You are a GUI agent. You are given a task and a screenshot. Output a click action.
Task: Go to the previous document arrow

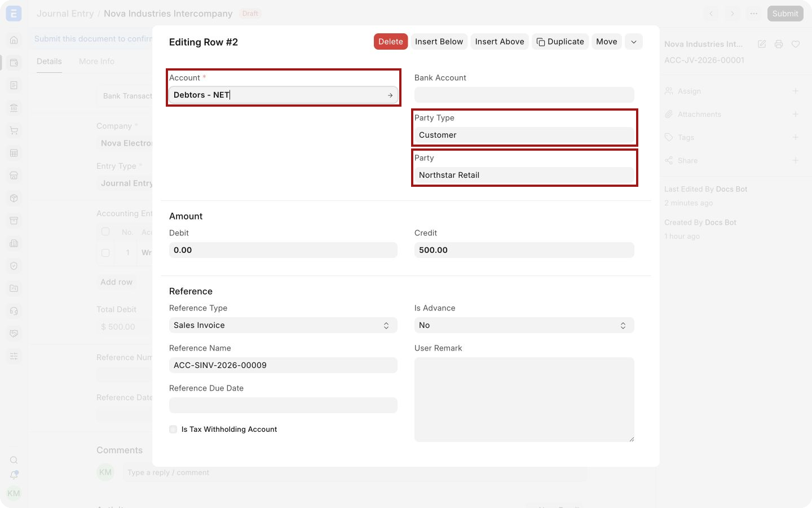click(x=712, y=14)
